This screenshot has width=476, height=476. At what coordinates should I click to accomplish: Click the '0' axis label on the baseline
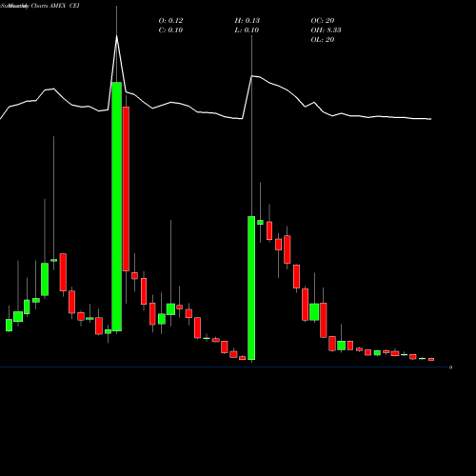pyautogui.click(x=450, y=367)
